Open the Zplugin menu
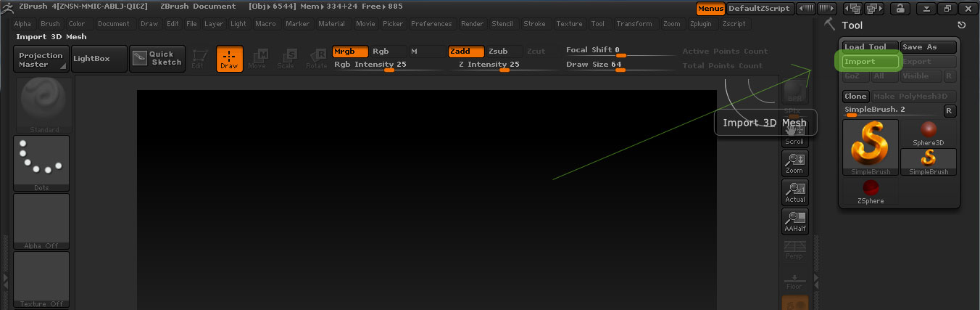 point(701,24)
